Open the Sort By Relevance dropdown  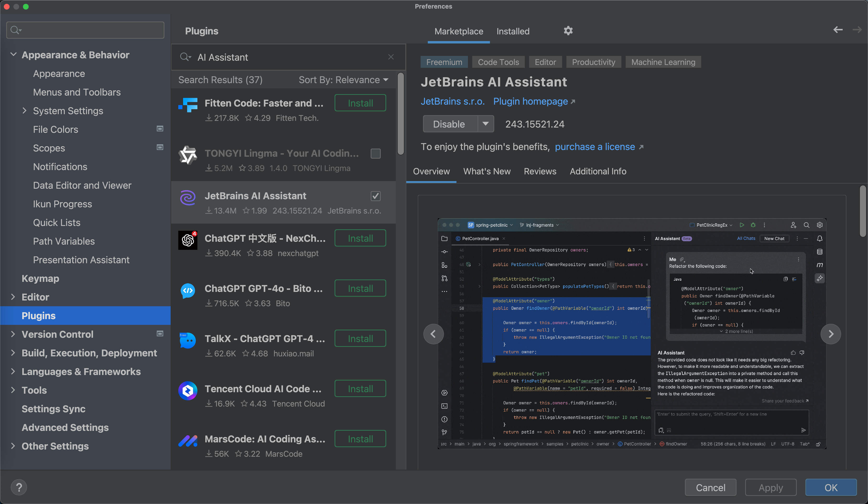point(343,80)
